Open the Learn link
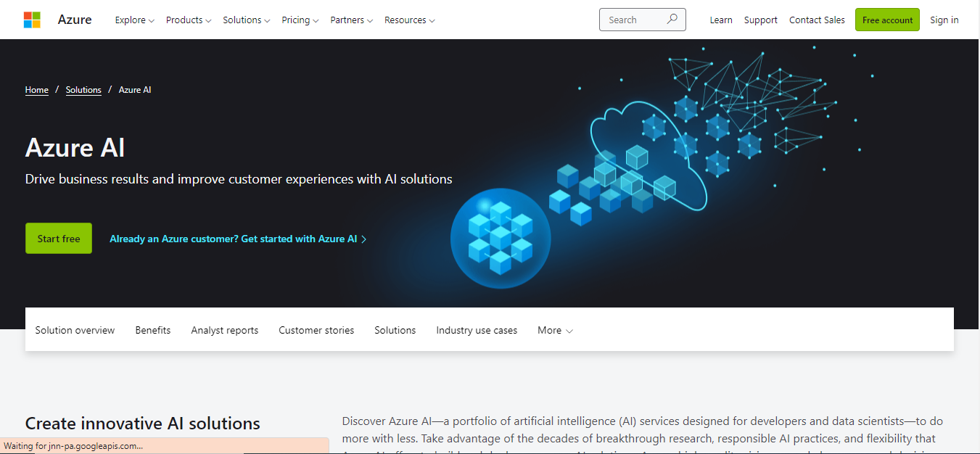 [721, 20]
